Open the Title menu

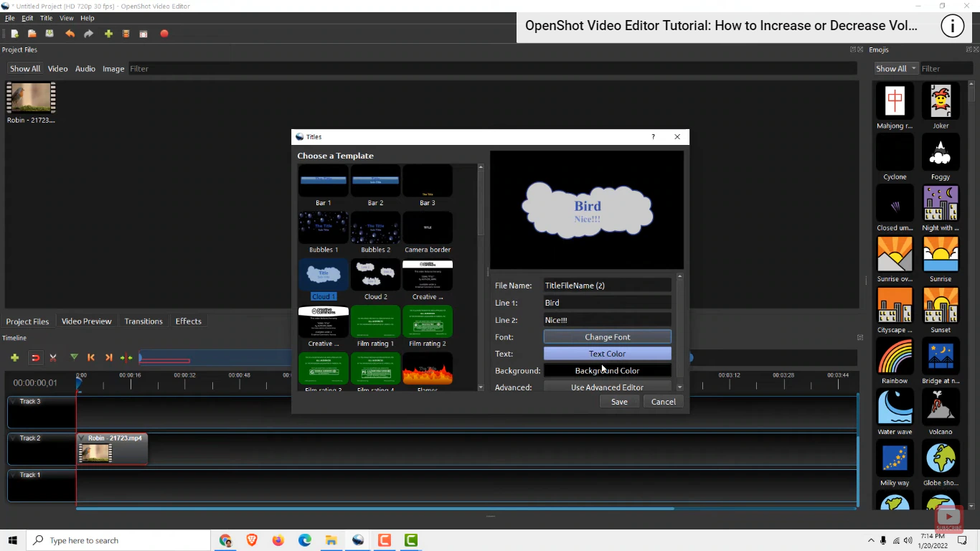point(46,18)
